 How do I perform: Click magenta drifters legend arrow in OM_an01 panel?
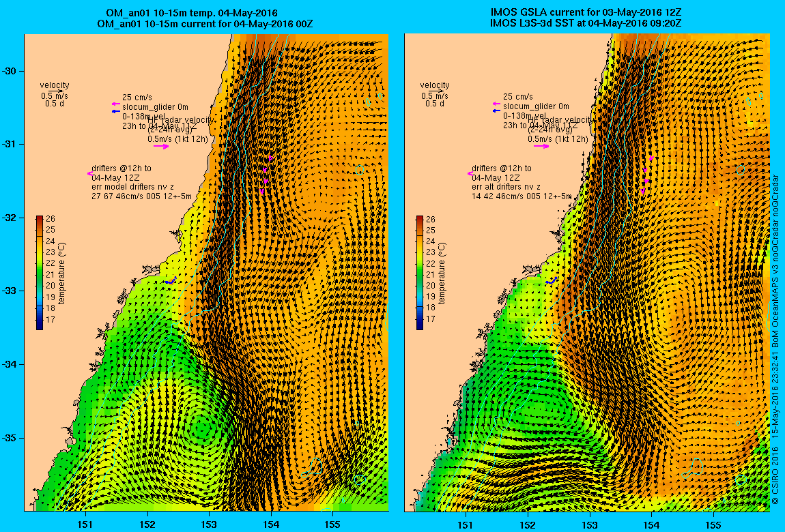click(x=90, y=173)
